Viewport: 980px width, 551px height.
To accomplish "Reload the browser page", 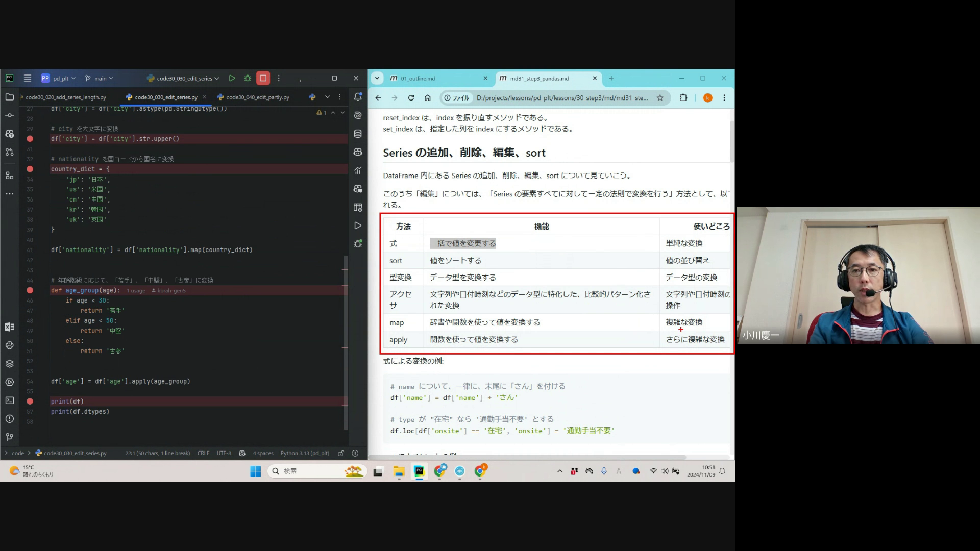I will click(411, 98).
